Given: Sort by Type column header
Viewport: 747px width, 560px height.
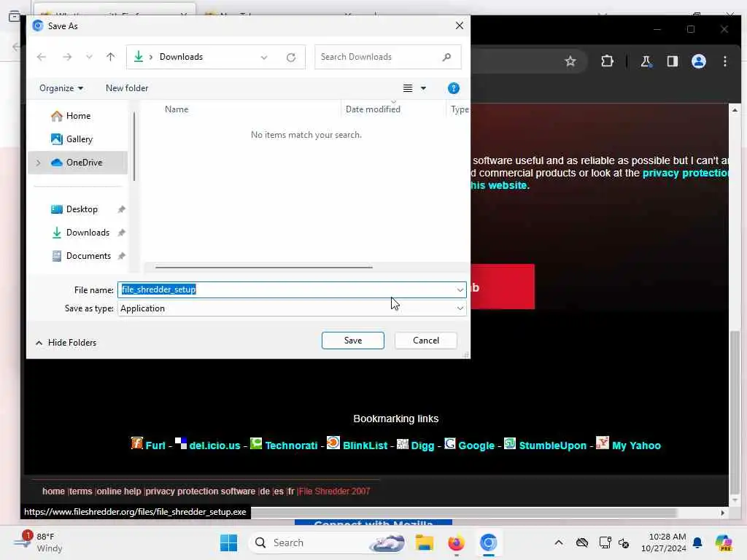Looking at the screenshot, I should click(460, 109).
